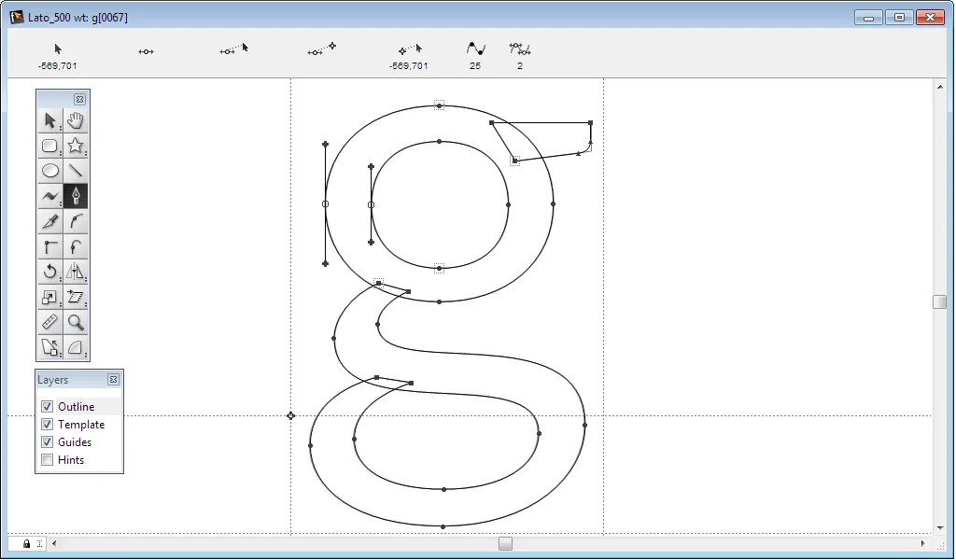Uncheck the Template layer

(46, 424)
